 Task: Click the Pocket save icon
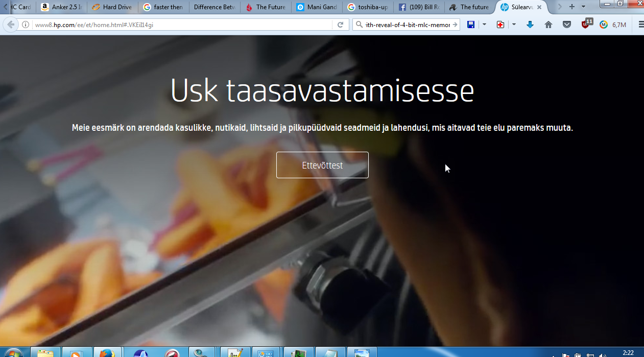567,25
